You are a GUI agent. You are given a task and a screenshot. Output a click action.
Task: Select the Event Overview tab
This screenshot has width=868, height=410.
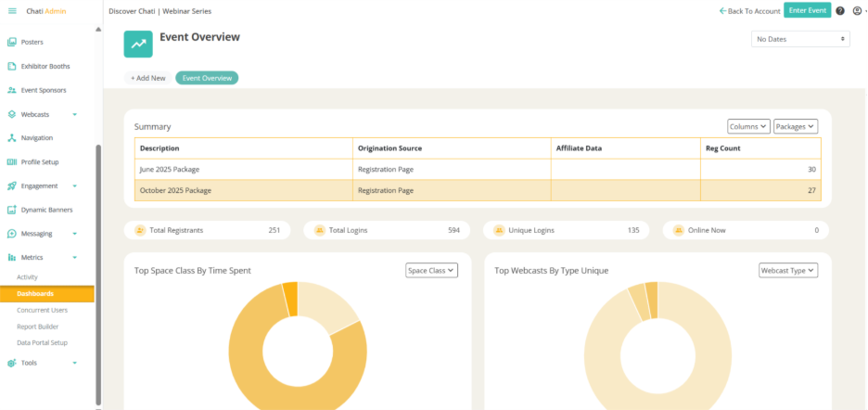pyautogui.click(x=207, y=78)
